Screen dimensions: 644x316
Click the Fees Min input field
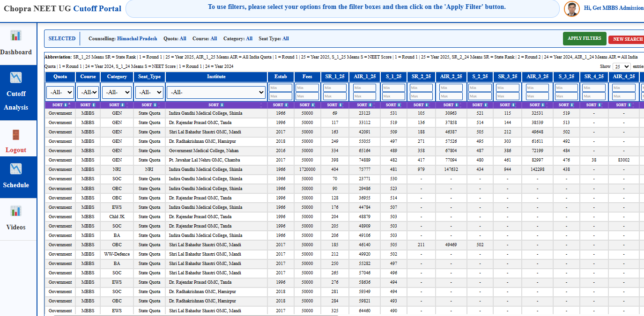[307, 88]
